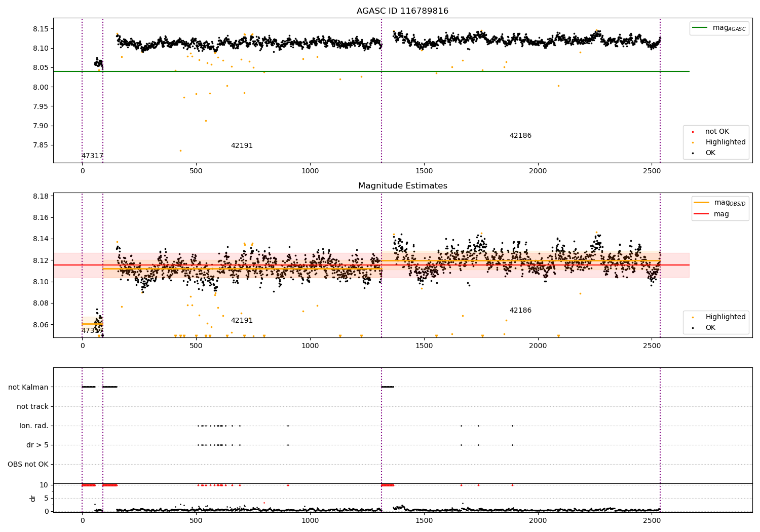Click the "1000" x-tick under the bottom plot
Screen dimensions: 760x532
(310, 521)
